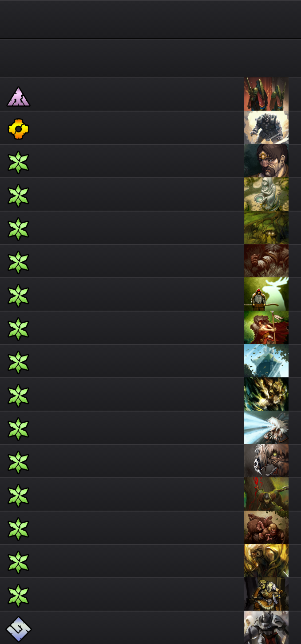Click the silver armored knight thumbnail

coord(266,628)
